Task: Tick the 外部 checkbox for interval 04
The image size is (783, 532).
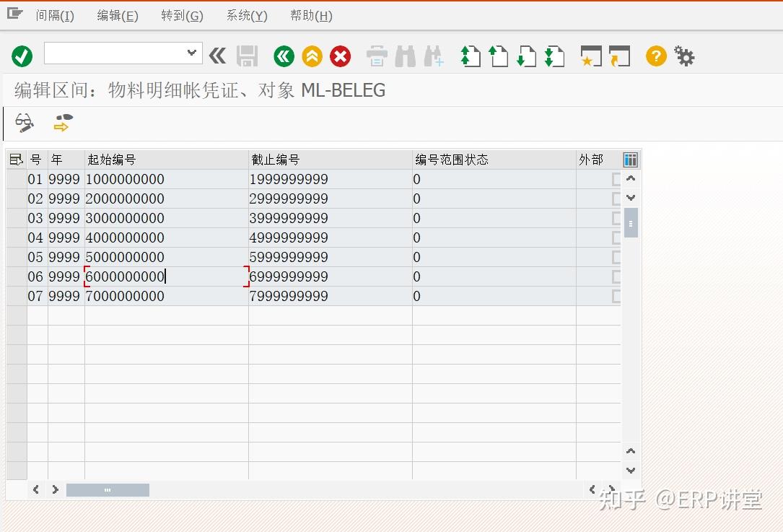Action: tap(615, 237)
